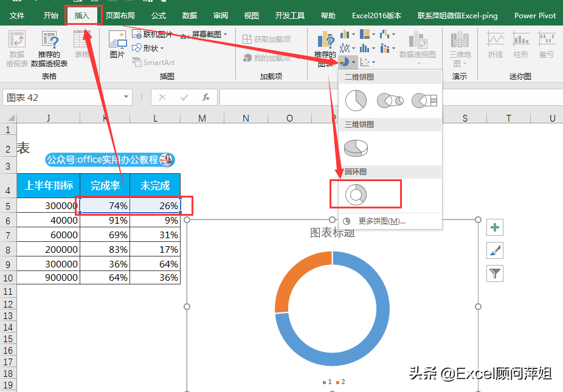Insert 折线 sparkline
563x392 pixels.
(495, 44)
